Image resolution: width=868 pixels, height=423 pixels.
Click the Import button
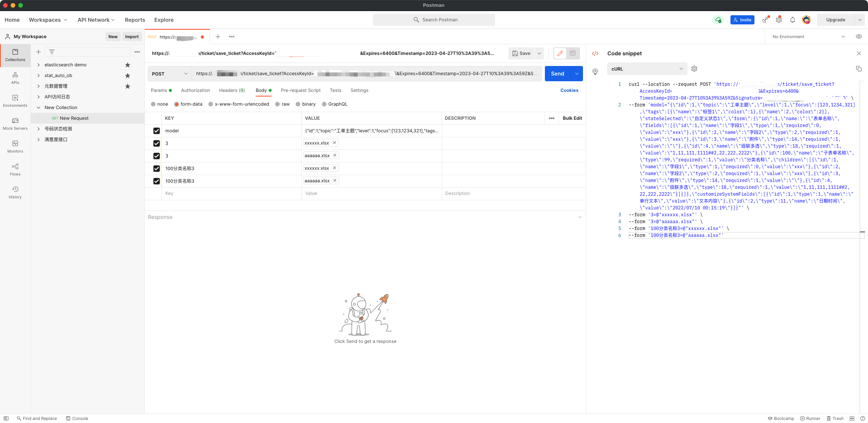coord(132,37)
